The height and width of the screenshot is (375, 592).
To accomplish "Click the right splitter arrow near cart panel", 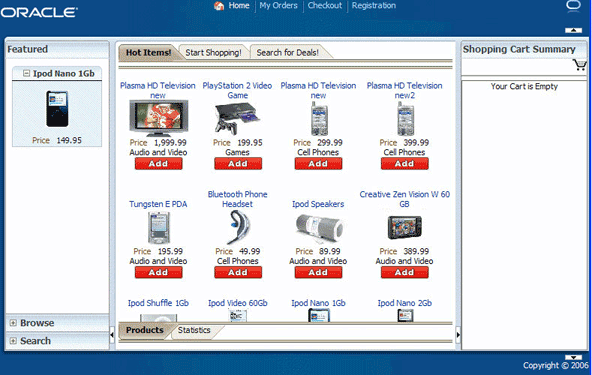I will pyautogui.click(x=458, y=335).
